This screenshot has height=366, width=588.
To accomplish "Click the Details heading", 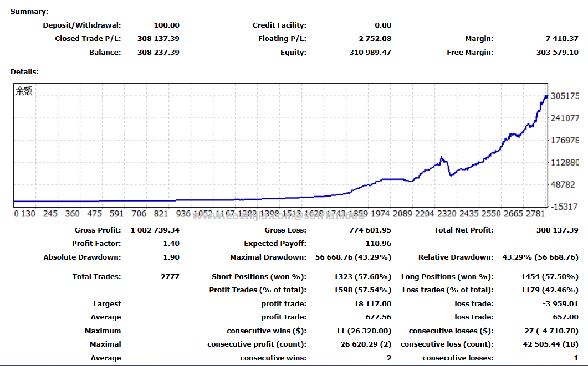I will tap(24, 72).
